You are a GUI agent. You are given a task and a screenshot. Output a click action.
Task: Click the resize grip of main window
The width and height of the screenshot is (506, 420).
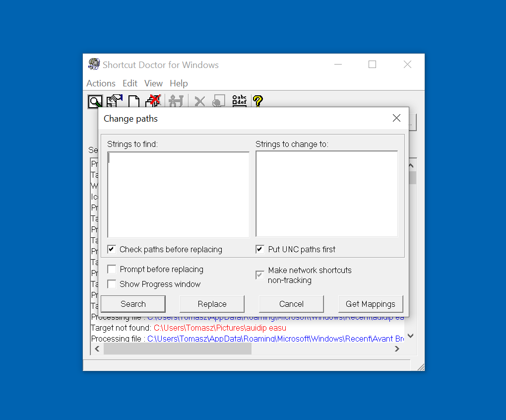click(421, 367)
